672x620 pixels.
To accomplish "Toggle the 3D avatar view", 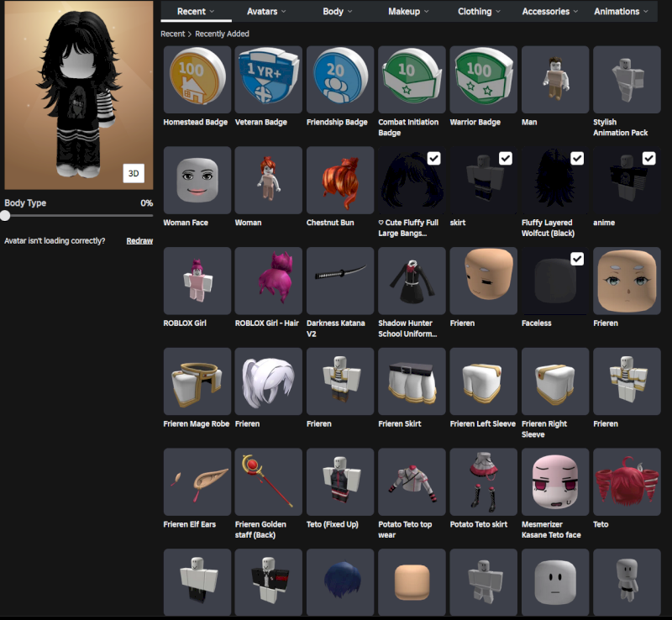I will coord(134,173).
